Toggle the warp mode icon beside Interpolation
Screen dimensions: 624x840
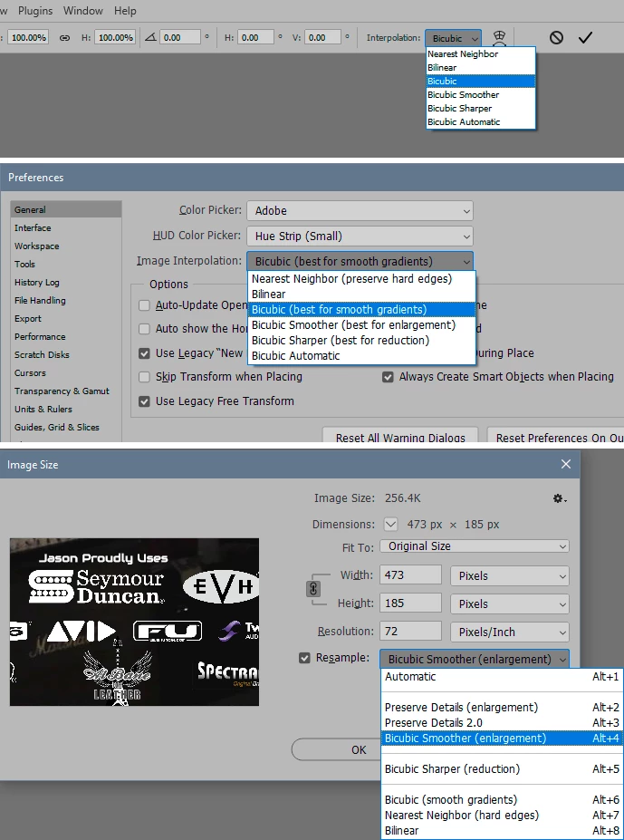pyautogui.click(x=499, y=37)
